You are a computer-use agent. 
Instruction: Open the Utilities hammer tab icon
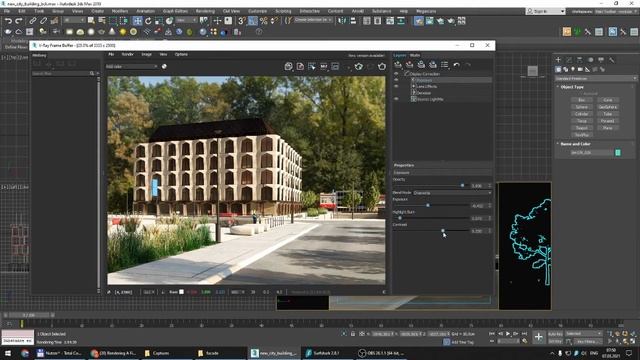tap(611, 60)
